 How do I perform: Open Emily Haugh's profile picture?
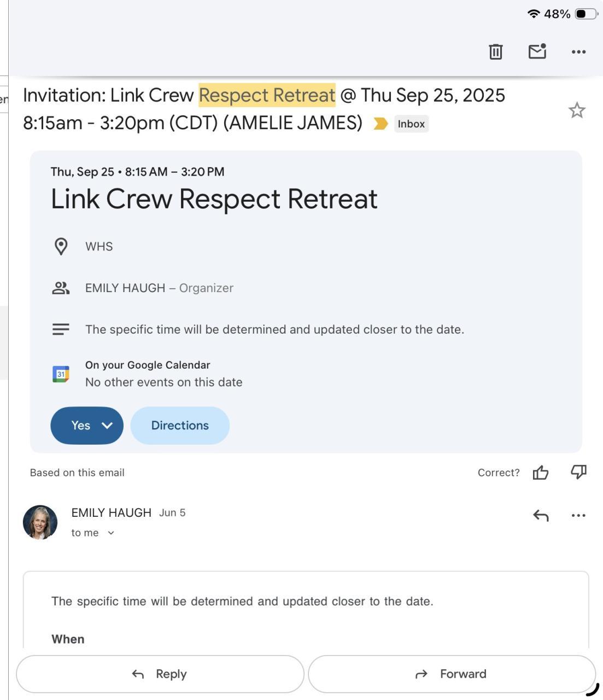[x=40, y=522]
